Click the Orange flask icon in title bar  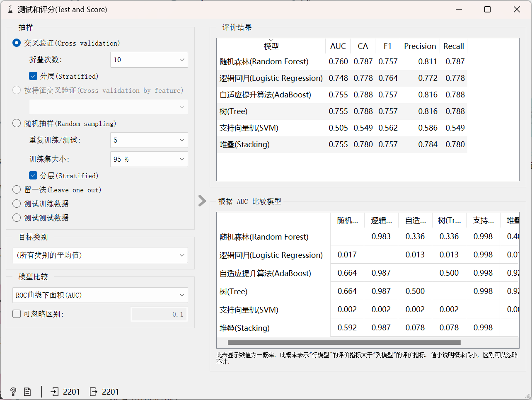click(x=10, y=10)
